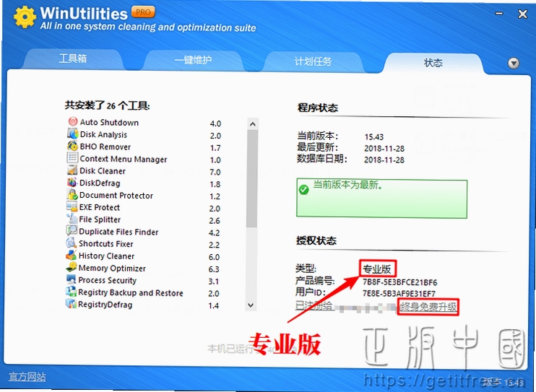Click the BHO Remover icon

click(x=72, y=146)
